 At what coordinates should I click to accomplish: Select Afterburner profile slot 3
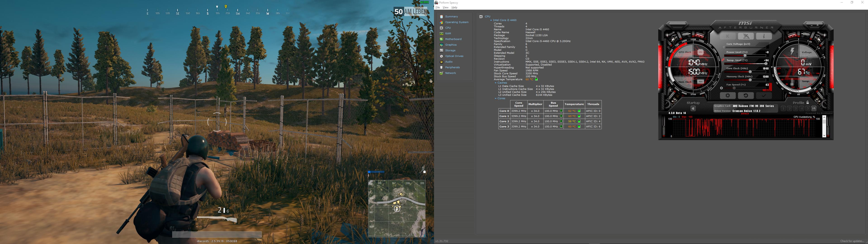pos(796,108)
